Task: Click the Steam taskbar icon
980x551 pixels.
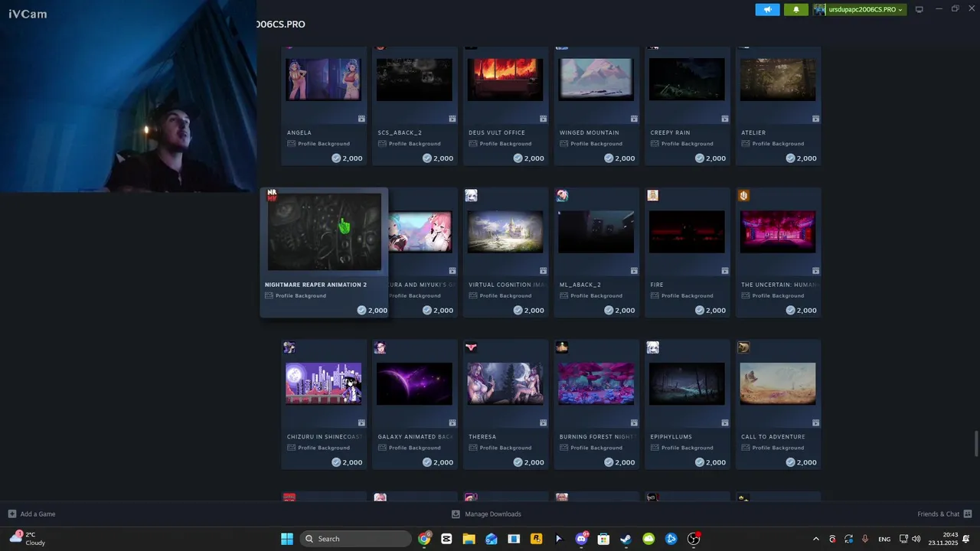Action: 626,539
